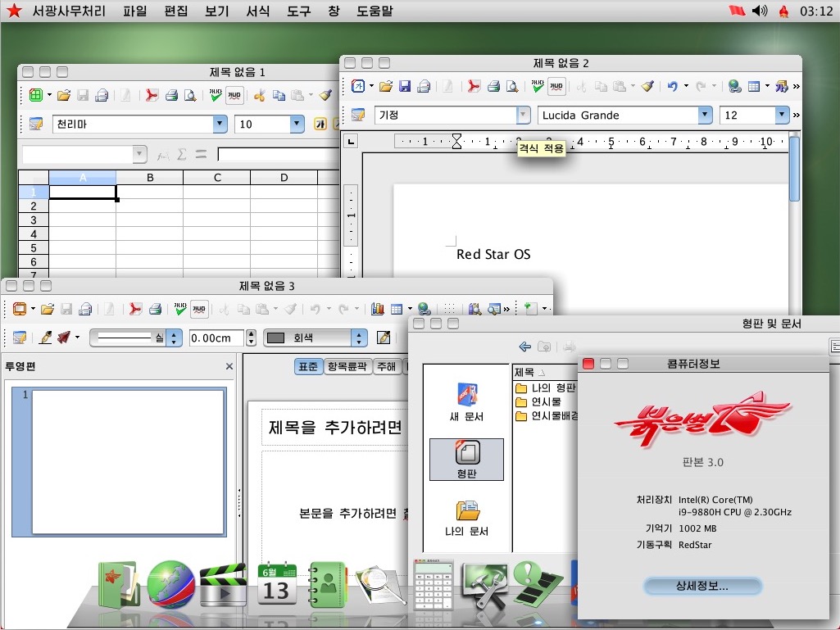
Task: Insert a chart from the 제목 없음 3 toolbar
Action: click(378, 309)
